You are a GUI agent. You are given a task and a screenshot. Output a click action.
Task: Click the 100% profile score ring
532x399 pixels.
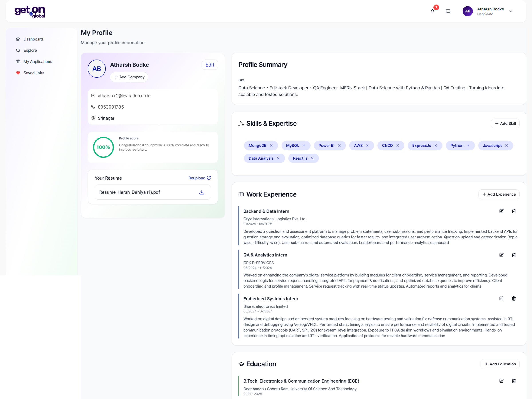click(103, 147)
